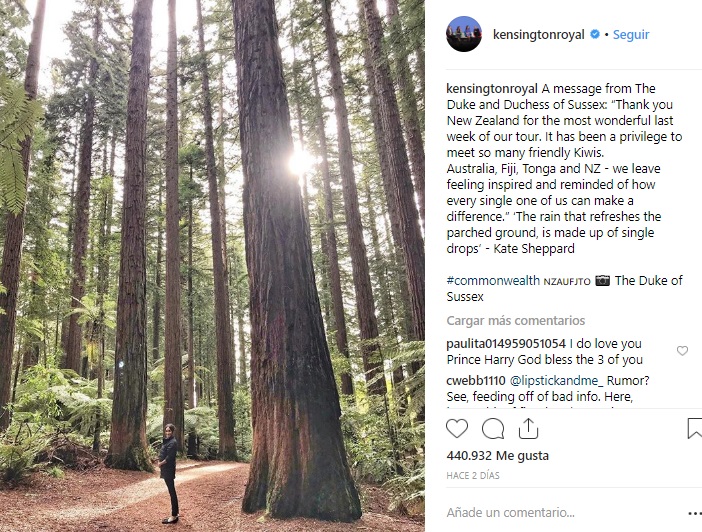Open cwebb1110's commenter profile
Viewport: 702px width, 532px height.
coord(476,380)
